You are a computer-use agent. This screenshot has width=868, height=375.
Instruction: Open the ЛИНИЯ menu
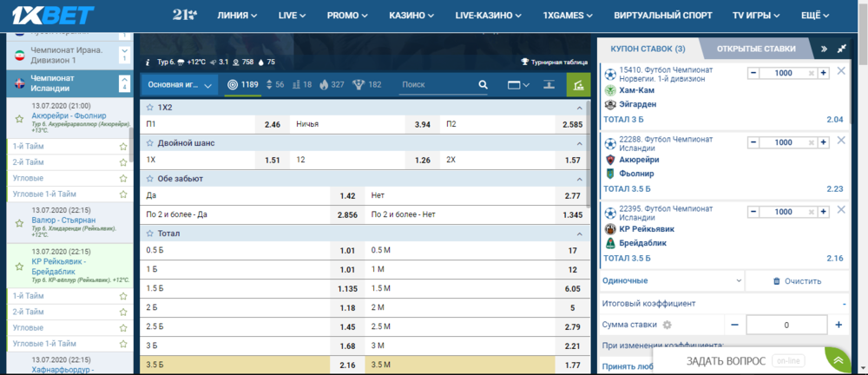coord(238,16)
